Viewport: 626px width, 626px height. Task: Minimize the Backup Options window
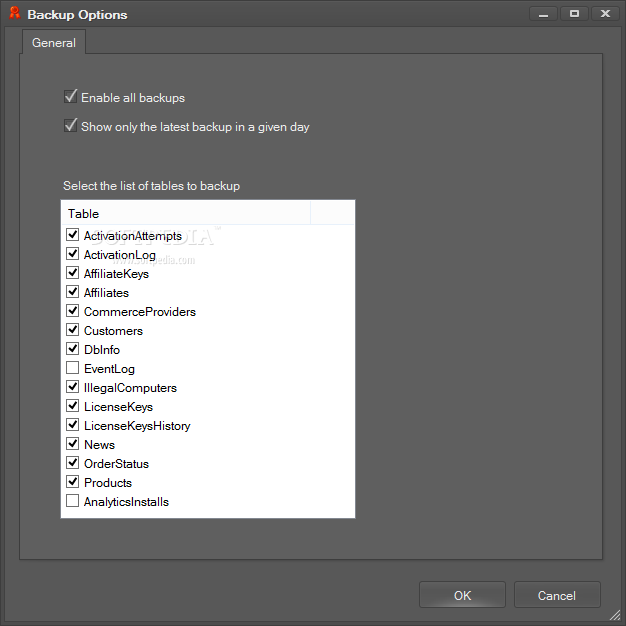click(543, 14)
